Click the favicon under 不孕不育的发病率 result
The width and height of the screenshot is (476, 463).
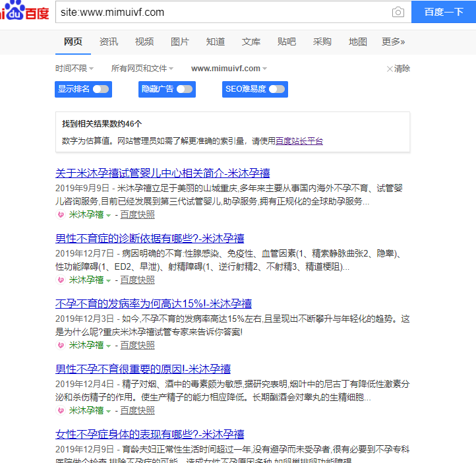click(x=61, y=345)
